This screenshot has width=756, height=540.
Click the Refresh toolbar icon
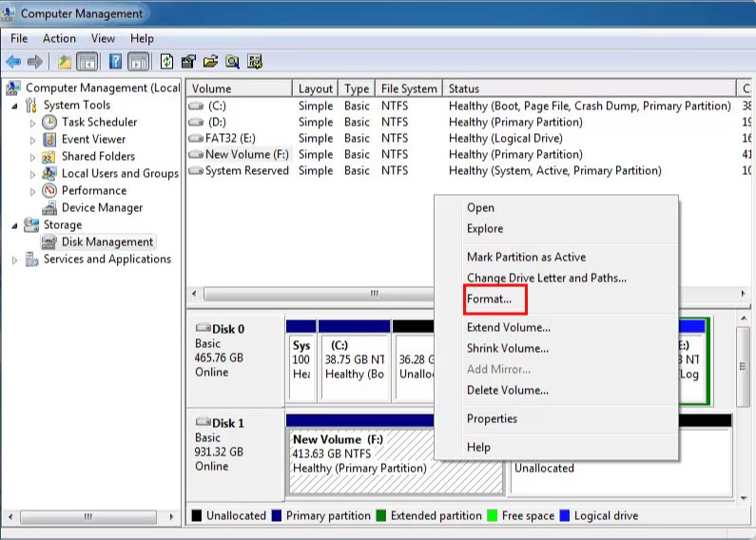coord(166,62)
